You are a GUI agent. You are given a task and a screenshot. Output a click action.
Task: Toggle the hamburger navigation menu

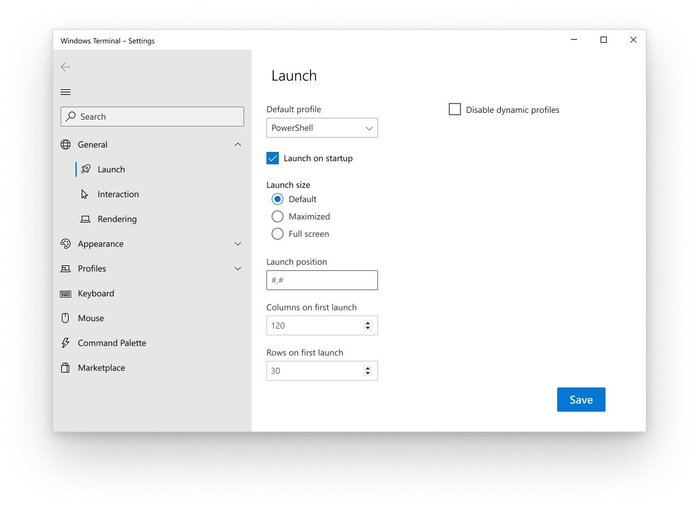pyautogui.click(x=66, y=92)
